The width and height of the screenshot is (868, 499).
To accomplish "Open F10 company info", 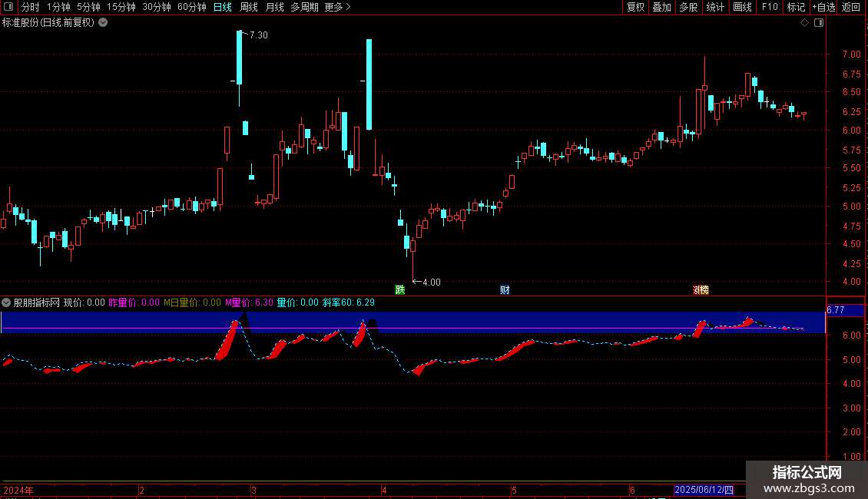I will 770,7.
